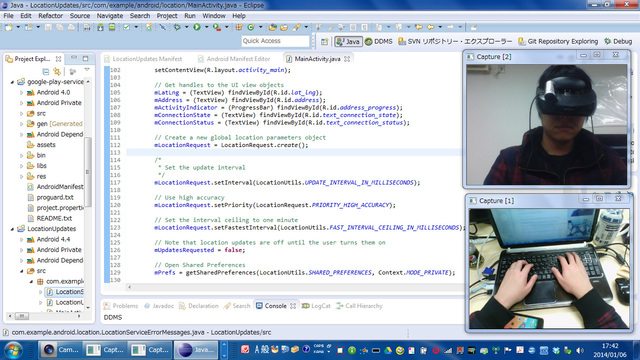Click the Search flashlight toolbar icon
The height and width of the screenshot is (360, 640).
tap(296, 27)
